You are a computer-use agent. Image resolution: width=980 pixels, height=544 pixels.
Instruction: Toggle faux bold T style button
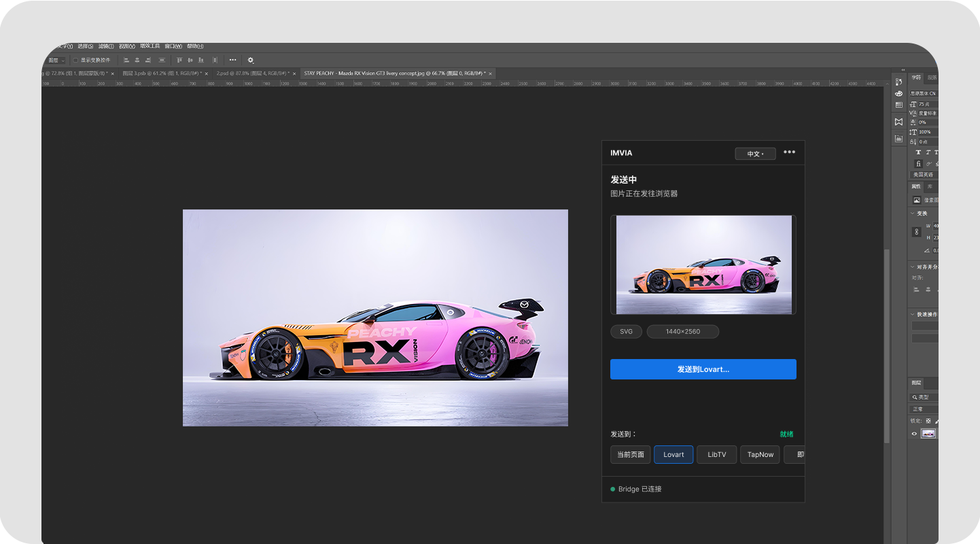[918, 152]
